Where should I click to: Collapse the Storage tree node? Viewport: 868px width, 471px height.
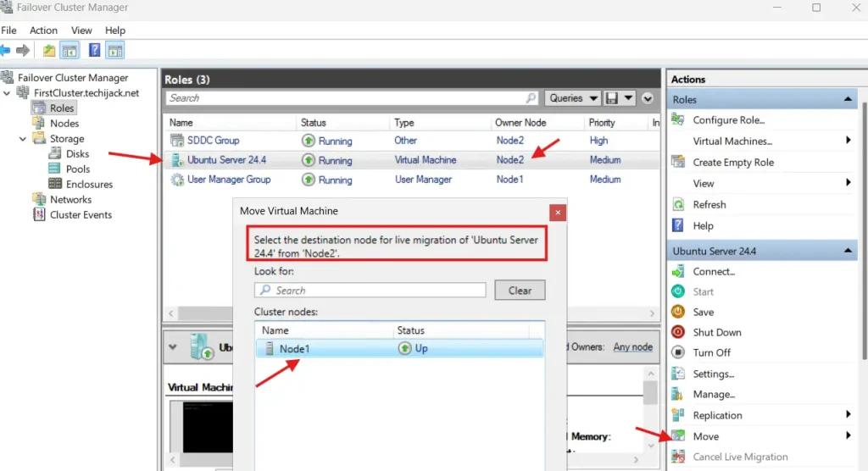click(23, 139)
